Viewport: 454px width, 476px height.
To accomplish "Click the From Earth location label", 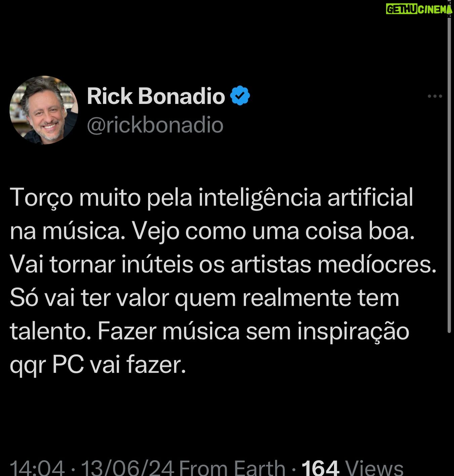I will (x=232, y=468).
